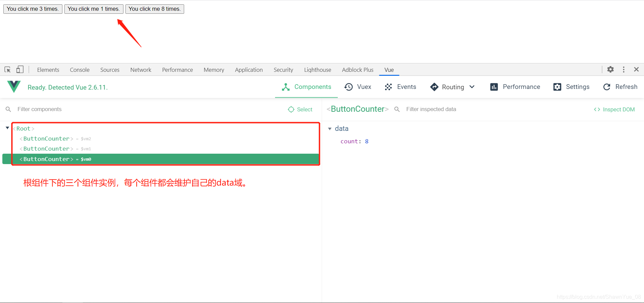
Task: Open the Vue Components view
Action: pos(307,87)
